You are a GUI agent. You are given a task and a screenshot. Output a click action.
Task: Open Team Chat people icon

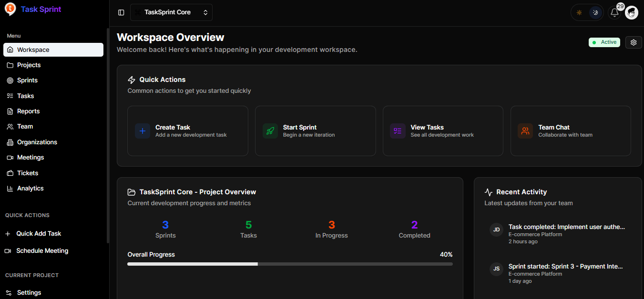point(525,131)
